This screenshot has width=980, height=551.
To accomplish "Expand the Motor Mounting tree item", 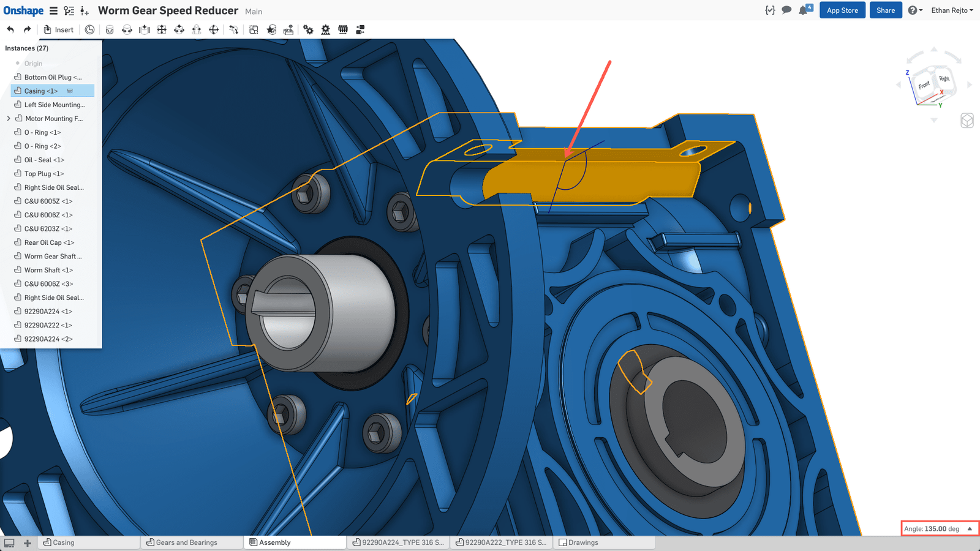I will click(x=9, y=119).
